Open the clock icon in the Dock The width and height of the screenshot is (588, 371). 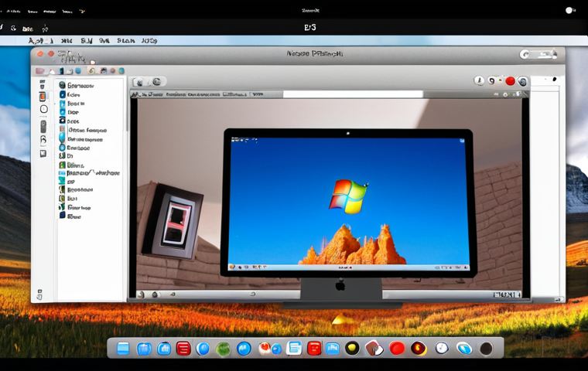[x=442, y=348]
